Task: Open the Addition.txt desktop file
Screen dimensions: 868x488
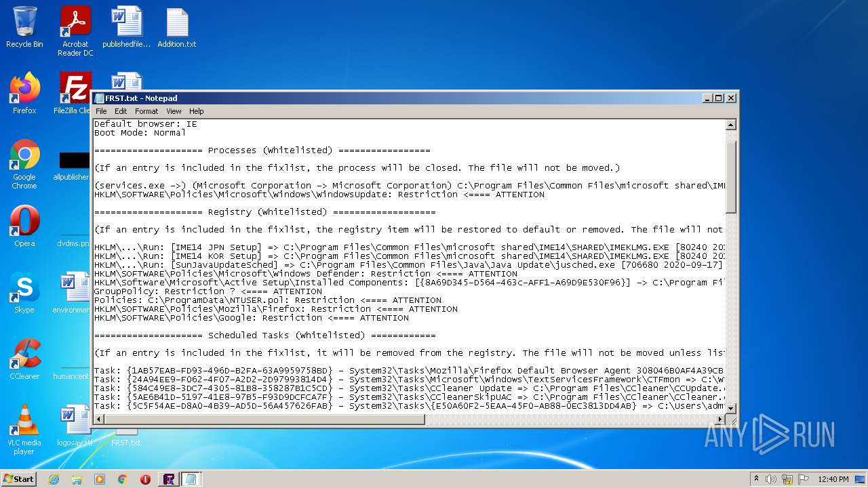Action: (177, 27)
